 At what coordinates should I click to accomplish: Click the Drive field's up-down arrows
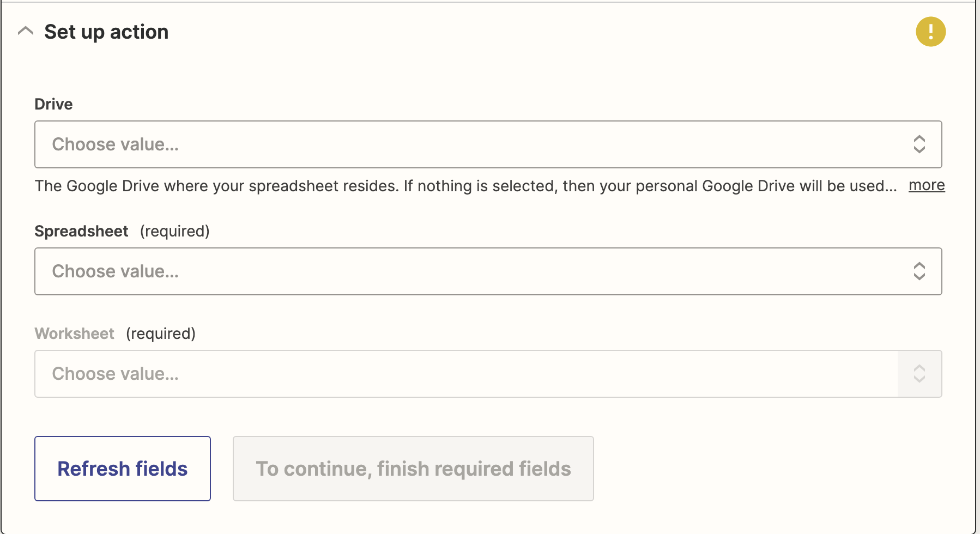(919, 144)
